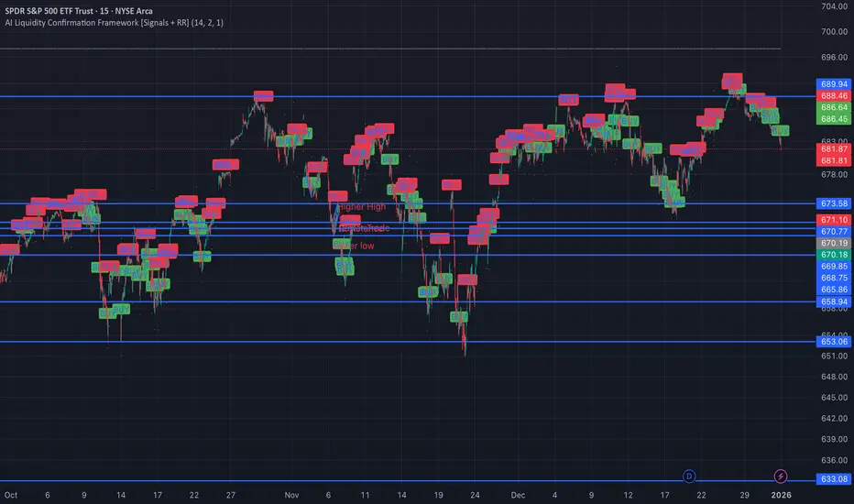This screenshot has width=854, height=504.
Task: Click the 29 date label on time axis
Action: 745,495
